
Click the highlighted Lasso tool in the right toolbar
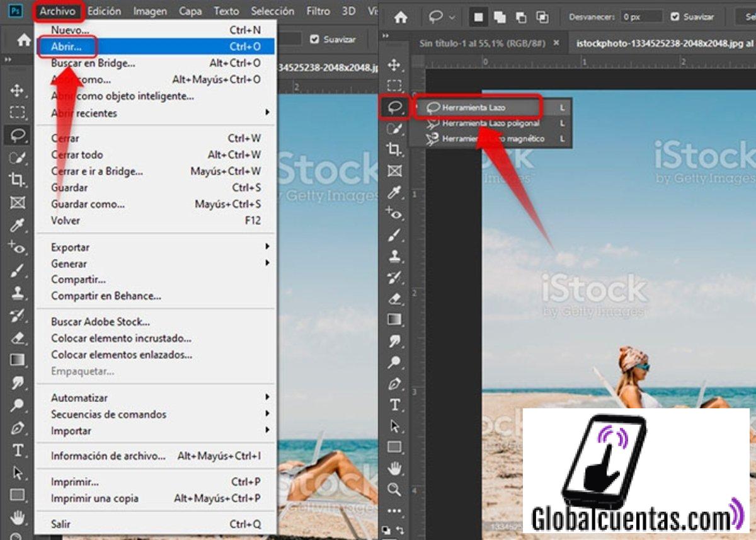coord(395,108)
